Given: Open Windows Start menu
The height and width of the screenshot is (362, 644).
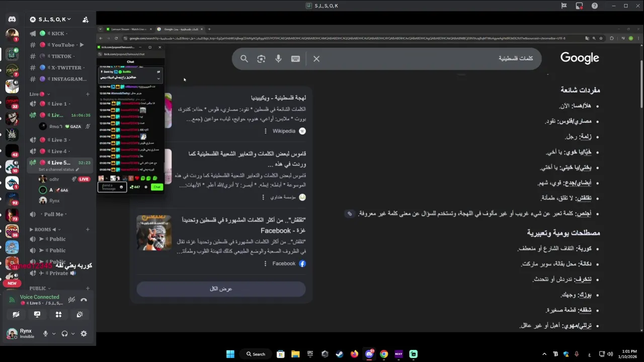Looking at the screenshot, I should (230, 354).
